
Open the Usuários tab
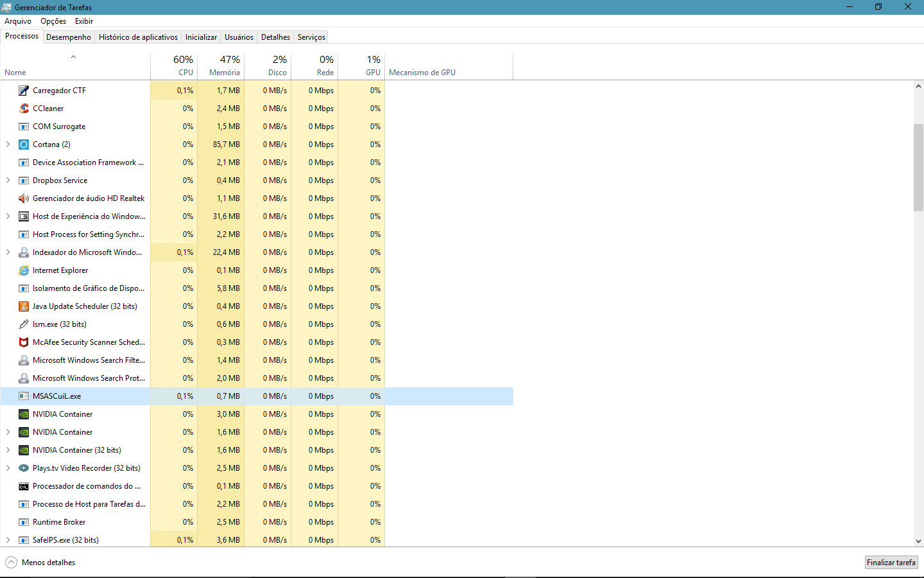239,37
